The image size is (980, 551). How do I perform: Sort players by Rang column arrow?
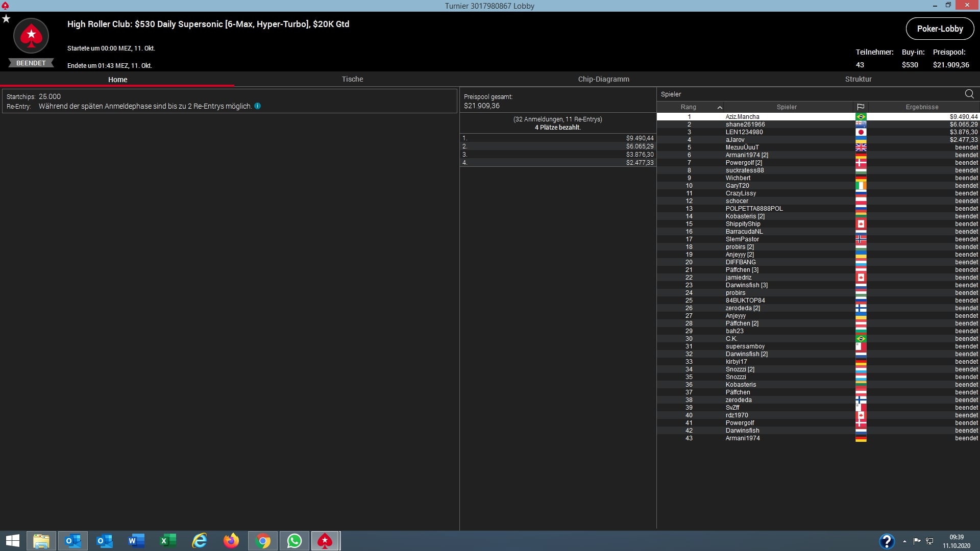(x=720, y=107)
